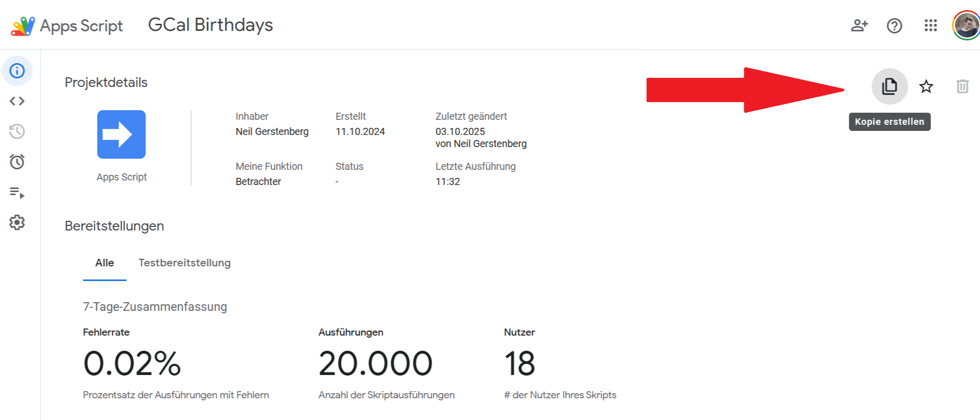Star this project with the star icon
Screen dimensions: 980x420
[926, 86]
